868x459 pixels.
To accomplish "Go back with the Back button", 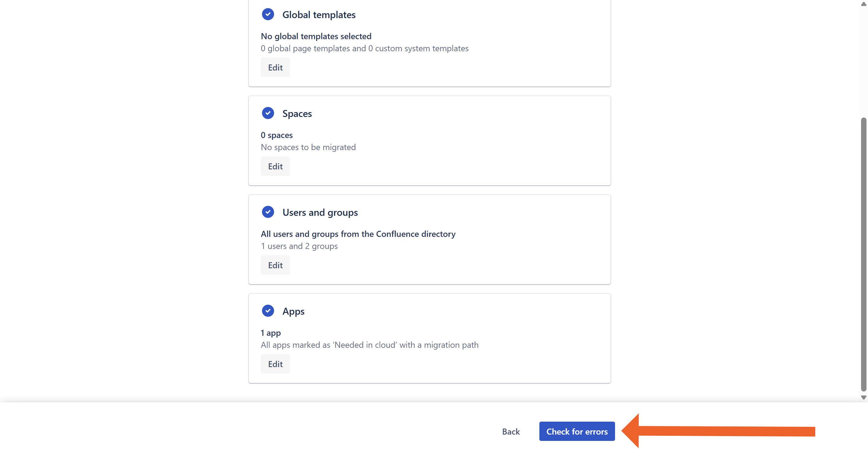I will tap(510, 431).
